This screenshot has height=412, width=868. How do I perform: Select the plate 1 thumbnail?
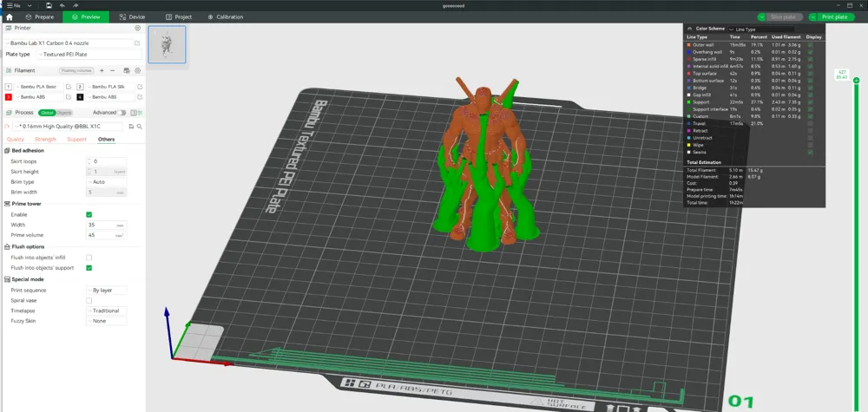(168, 44)
